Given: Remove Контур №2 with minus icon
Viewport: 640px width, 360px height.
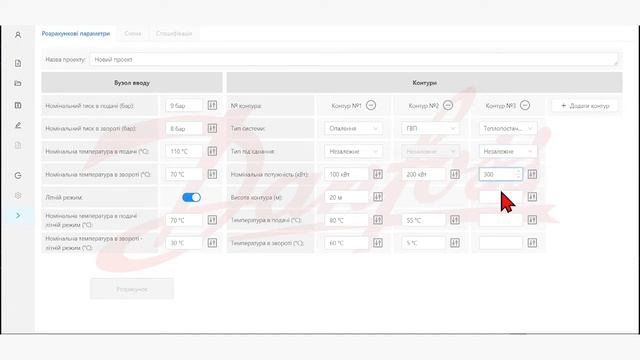Looking at the screenshot, I should click(x=448, y=105).
